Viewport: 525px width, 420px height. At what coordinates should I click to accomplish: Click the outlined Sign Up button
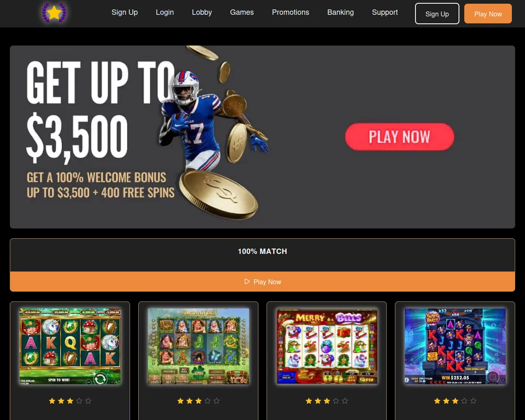437,14
